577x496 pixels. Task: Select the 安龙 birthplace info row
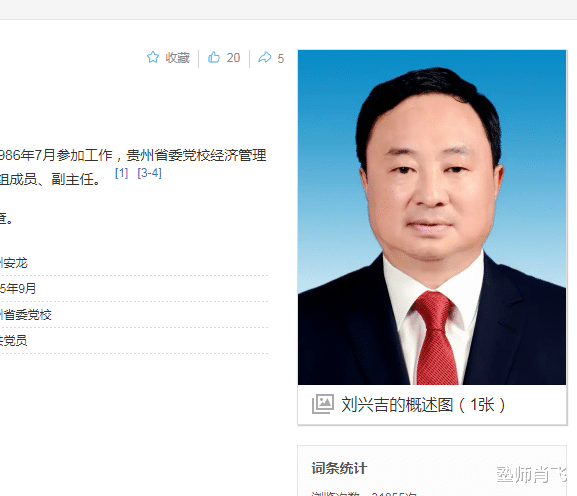pyautogui.click(x=134, y=263)
